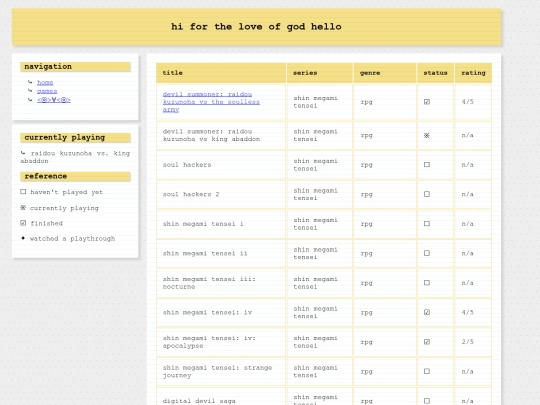Viewport: 540px width, 405px height.
Task: Open the games navigation link
Action: (x=47, y=91)
